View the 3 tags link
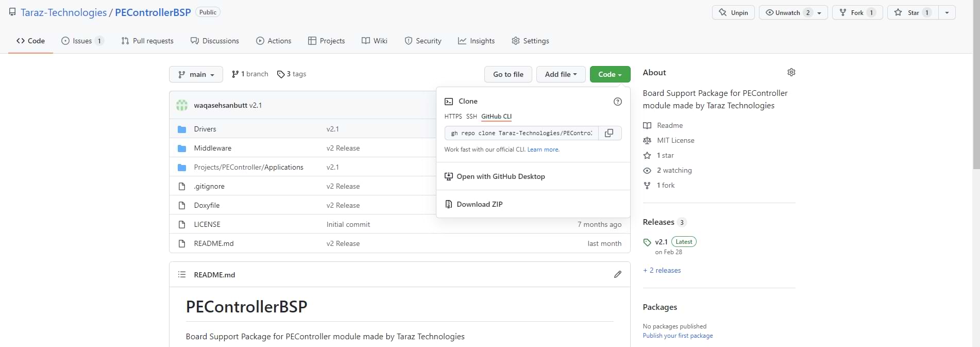The height and width of the screenshot is (347, 980). point(292,74)
